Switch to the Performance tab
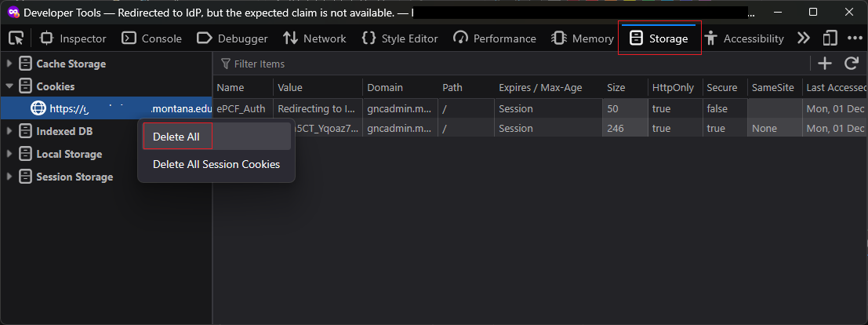Viewport: 868px width, 325px height. (x=494, y=38)
